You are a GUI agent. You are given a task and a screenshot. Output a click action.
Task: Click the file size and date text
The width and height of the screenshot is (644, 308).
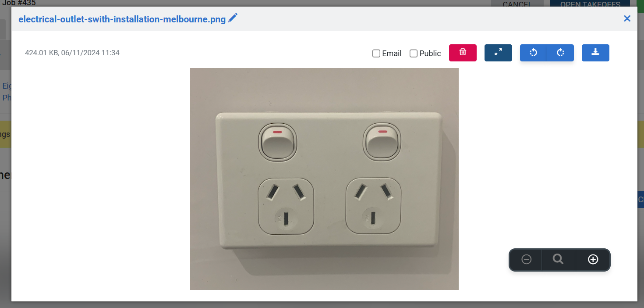click(72, 53)
